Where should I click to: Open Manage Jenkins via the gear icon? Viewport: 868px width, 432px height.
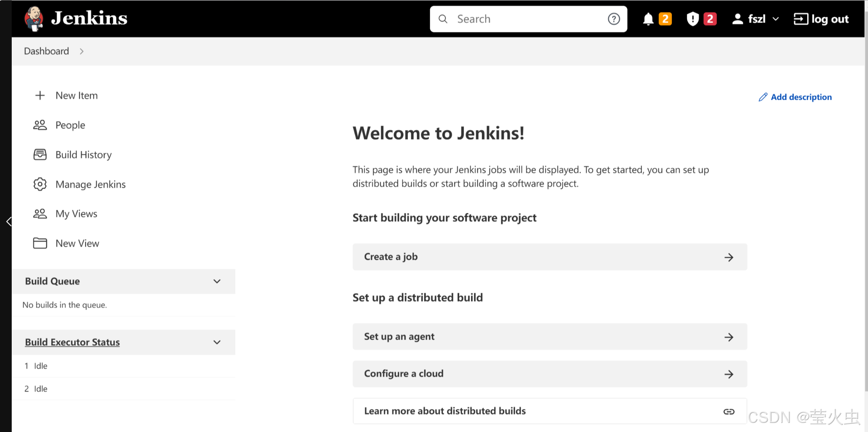coord(40,184)
